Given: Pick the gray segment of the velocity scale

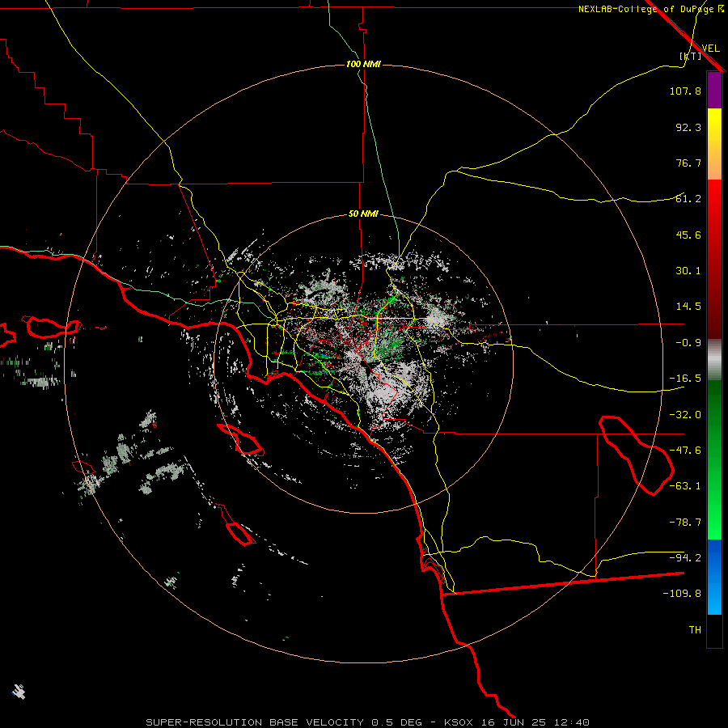Looking at the screenshot, I should click(714, 360).
